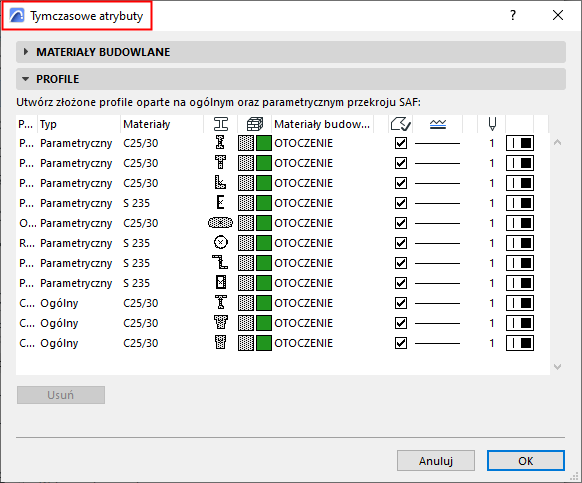Click S 235 in the circular profile row
This screenshot has width=582, height=483.
136,243
